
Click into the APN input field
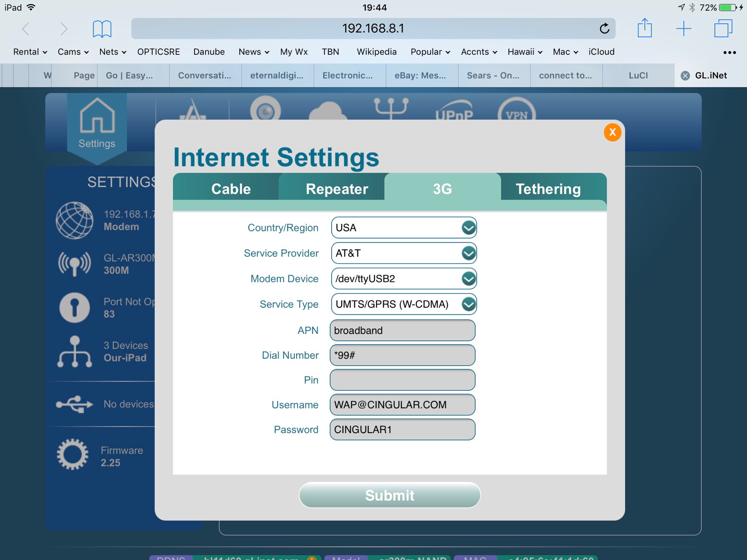402,331
